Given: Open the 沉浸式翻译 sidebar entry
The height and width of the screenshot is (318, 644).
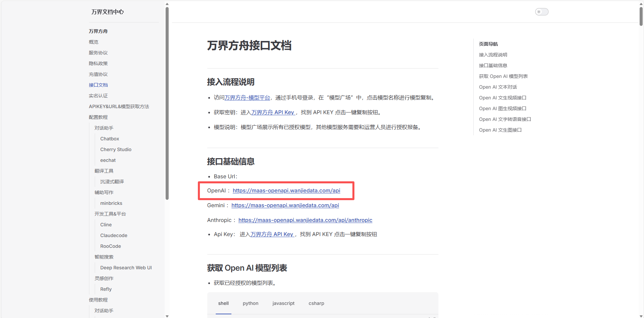Looking at the screenshot, I should point(112,182).
